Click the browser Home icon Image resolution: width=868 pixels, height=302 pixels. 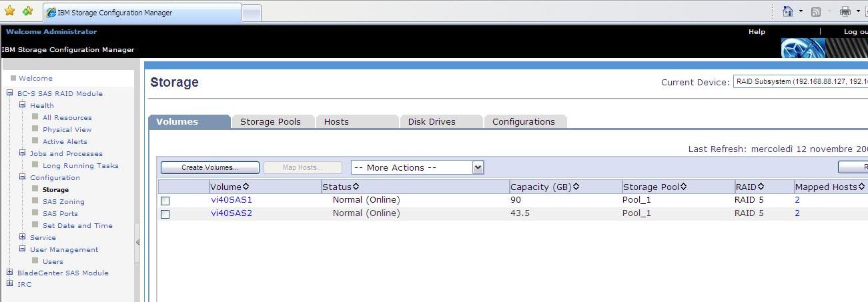point(788,11)
